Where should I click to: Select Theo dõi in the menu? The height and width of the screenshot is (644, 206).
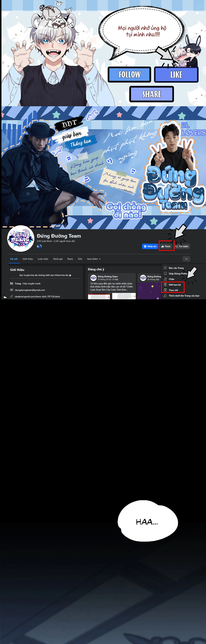[x=173, y=290]
